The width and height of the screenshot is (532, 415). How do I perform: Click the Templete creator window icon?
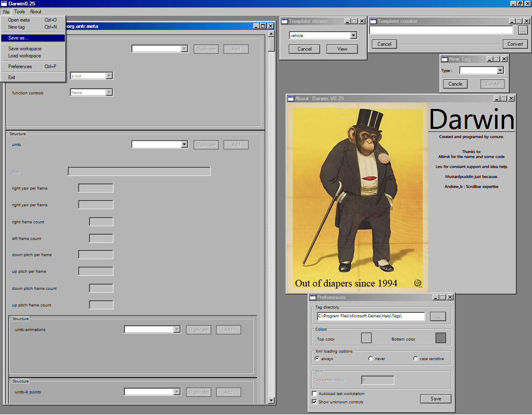tap(373, 21)
